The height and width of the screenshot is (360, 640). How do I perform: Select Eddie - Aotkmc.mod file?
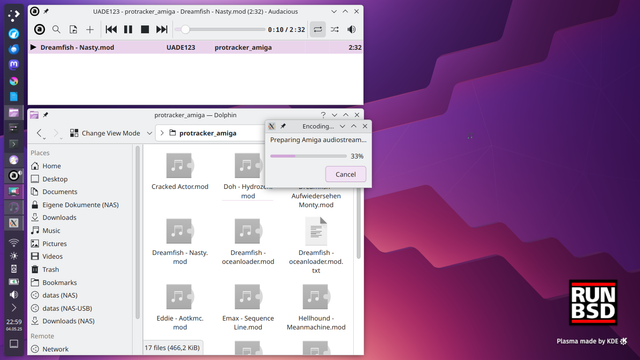(x=180, y=307)
